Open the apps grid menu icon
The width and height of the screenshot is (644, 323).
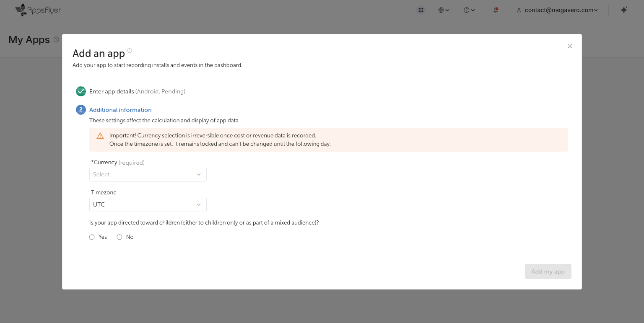[421, 10]
